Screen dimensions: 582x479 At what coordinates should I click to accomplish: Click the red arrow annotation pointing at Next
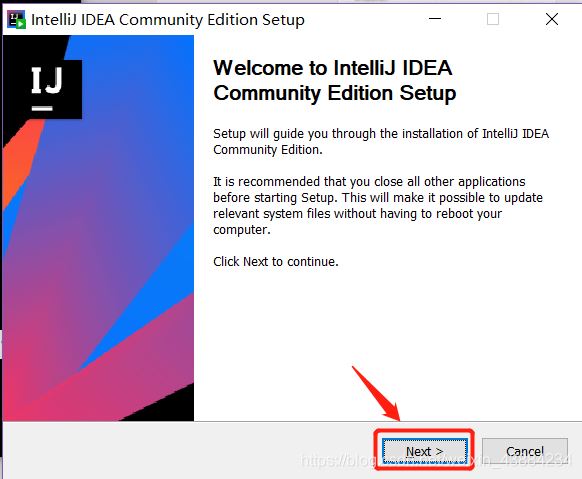376,394
